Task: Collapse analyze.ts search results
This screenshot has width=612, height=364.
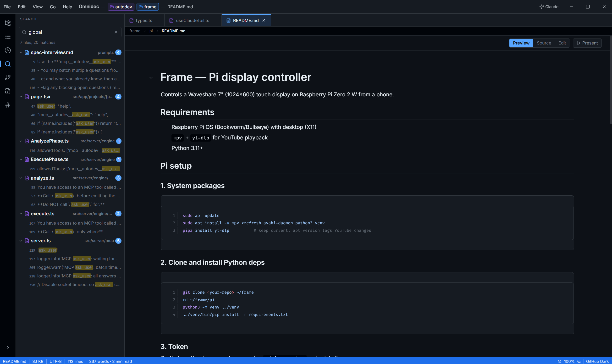Action: pyautogui.click(x=21, y=178)
